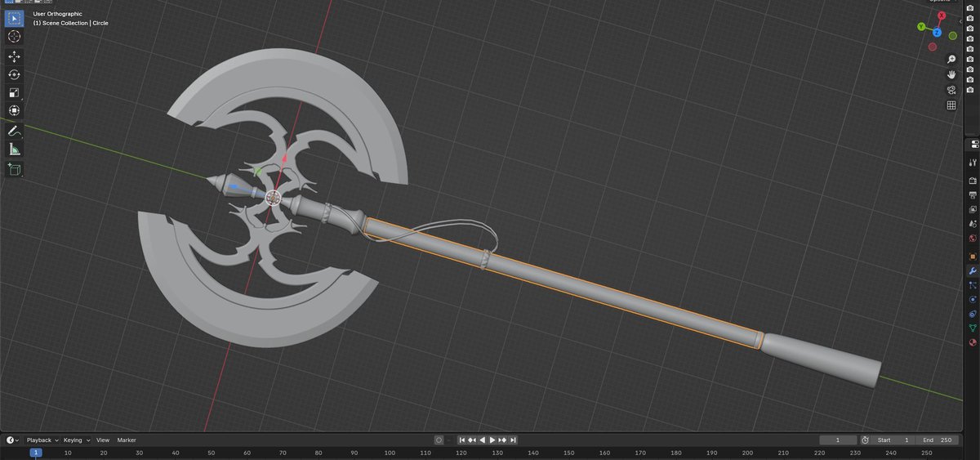Toggle the camera view icon
Image resolution: width=980 pixels, height=460 pixels.
pos(951,90)
